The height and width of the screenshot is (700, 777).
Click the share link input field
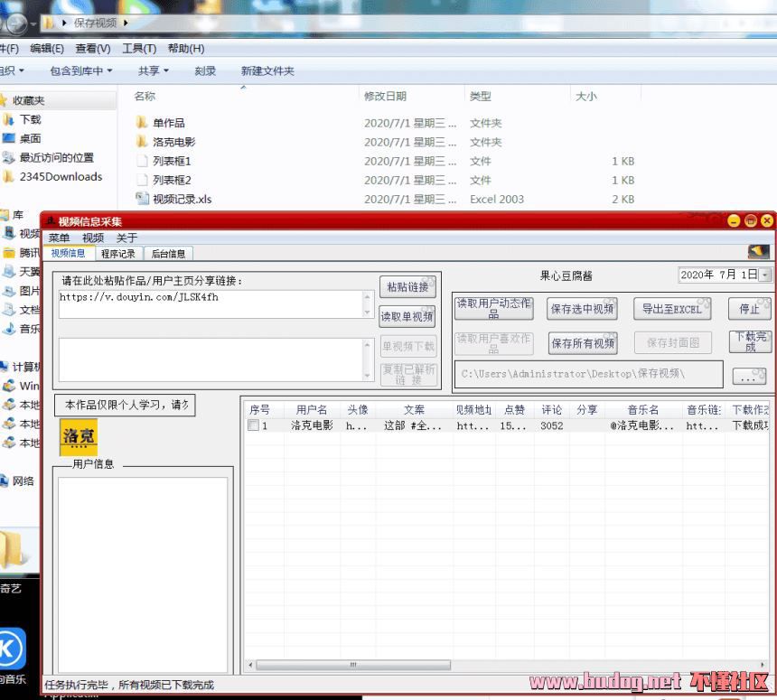click(211, 304)
